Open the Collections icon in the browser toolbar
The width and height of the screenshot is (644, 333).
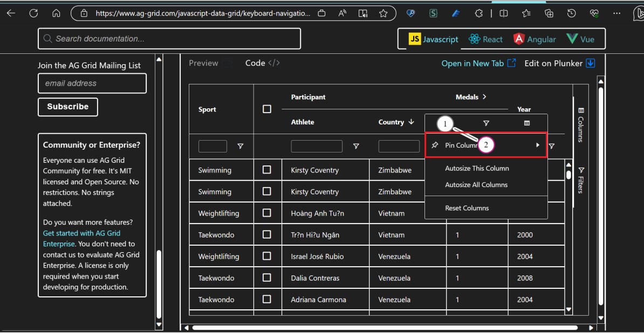pos(549,13)
